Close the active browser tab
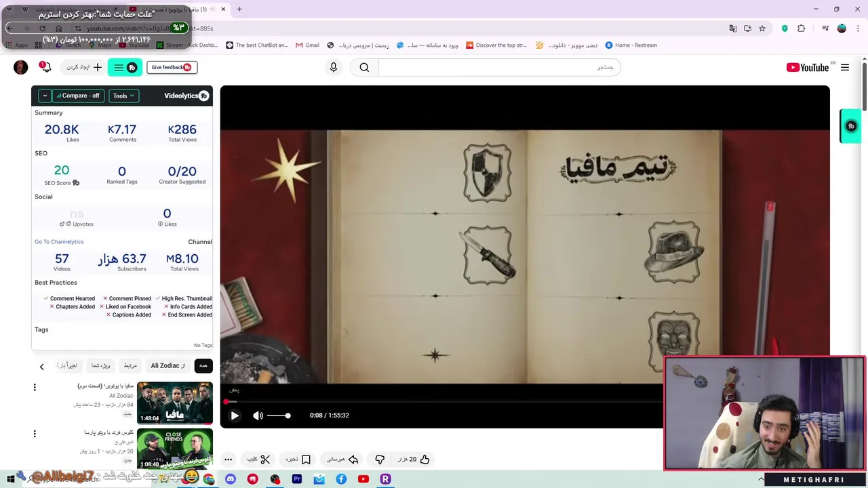 point(223,9)
